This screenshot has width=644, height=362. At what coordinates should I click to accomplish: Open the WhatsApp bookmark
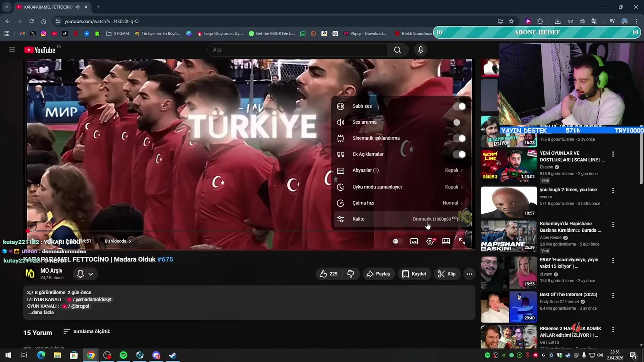pos(302,34)
